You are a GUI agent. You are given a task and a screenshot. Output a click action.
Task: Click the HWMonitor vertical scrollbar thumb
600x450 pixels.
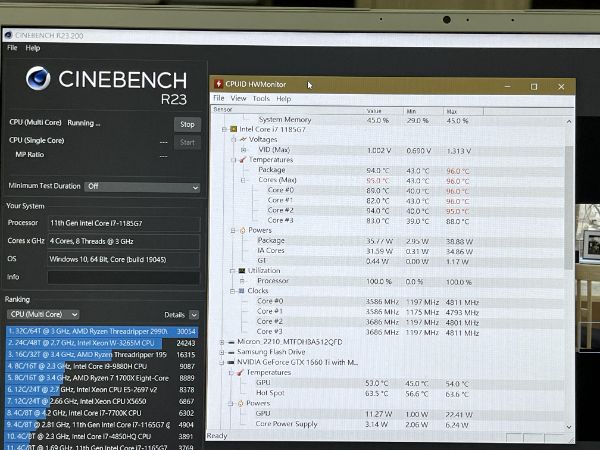569,208
